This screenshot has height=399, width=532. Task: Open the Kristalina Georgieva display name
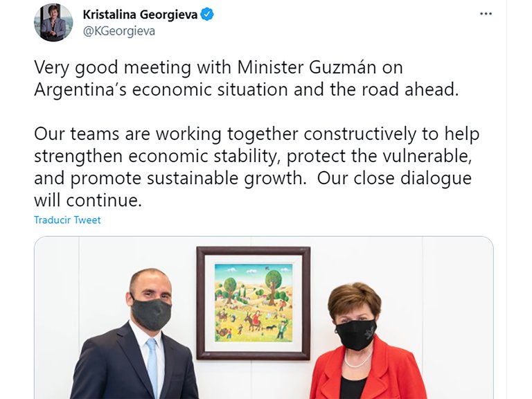[140, 15]
